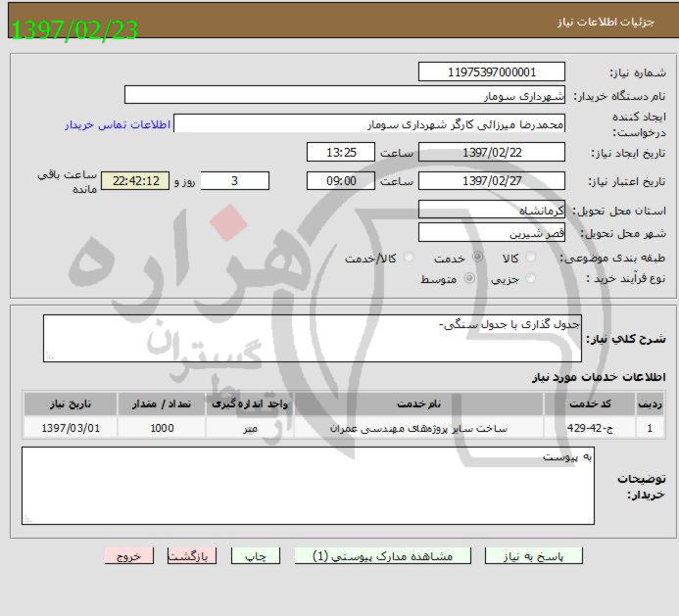Choose the جزیی purchase type radio
The width and height of the screenshot is (679, 616).
click(x=530, y=278)
